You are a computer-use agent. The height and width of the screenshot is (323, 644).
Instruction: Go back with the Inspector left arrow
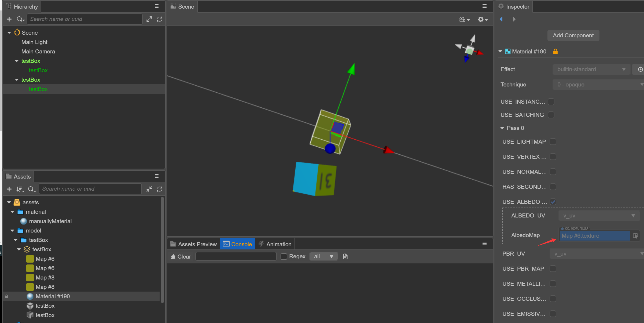coord(501,19)
